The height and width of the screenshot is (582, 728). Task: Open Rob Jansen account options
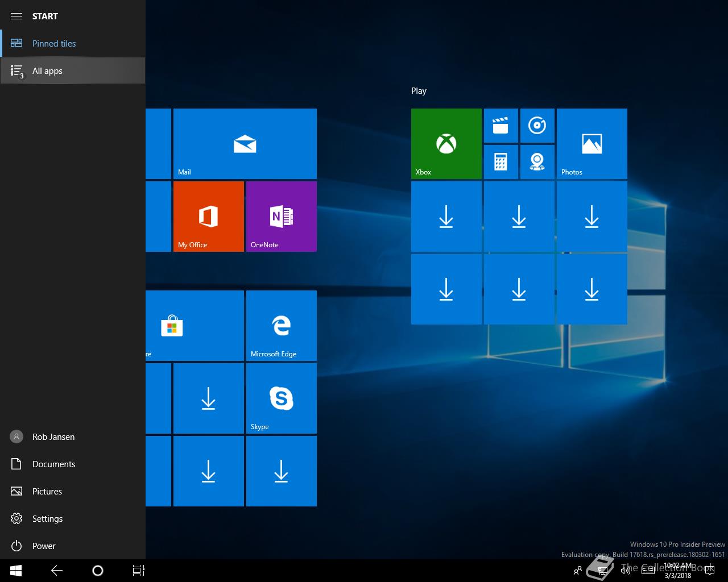[73, 436]
